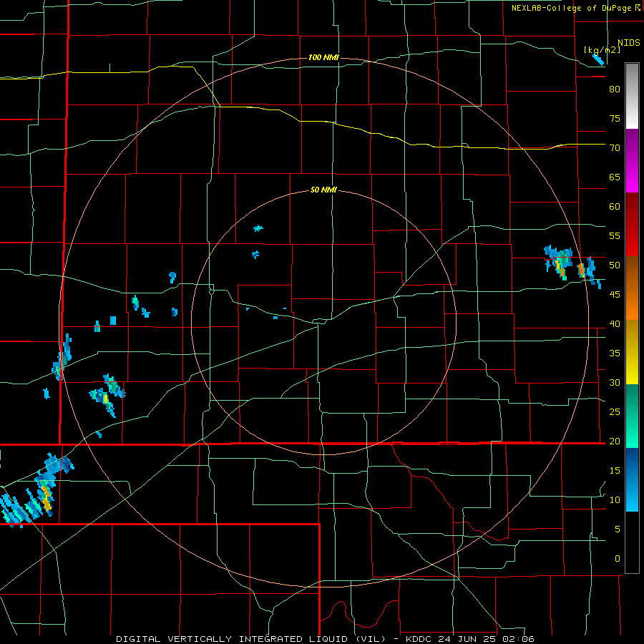
Task: Click the scale value 50
Action: tap(615, 265)
